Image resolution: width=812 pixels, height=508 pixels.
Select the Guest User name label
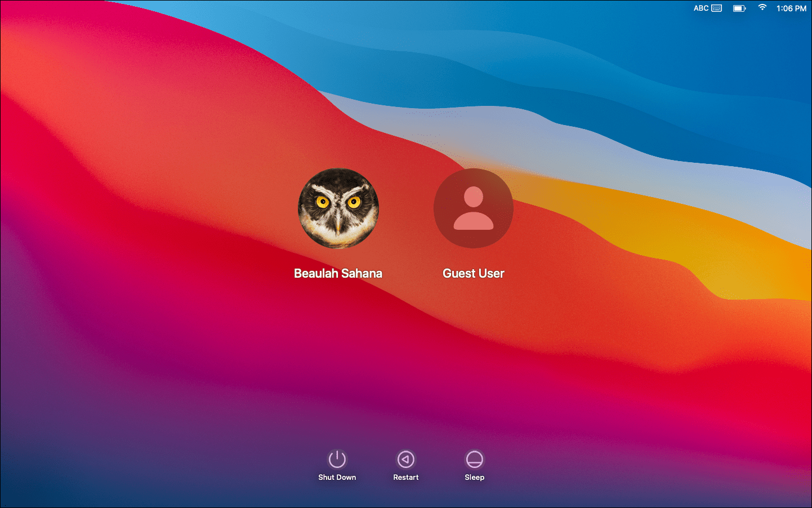pos(473,273)
